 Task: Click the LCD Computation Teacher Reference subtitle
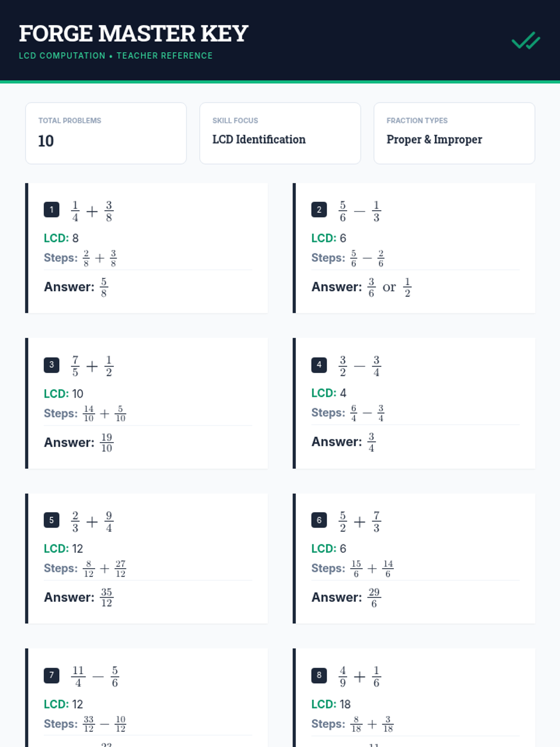(115, 56)
